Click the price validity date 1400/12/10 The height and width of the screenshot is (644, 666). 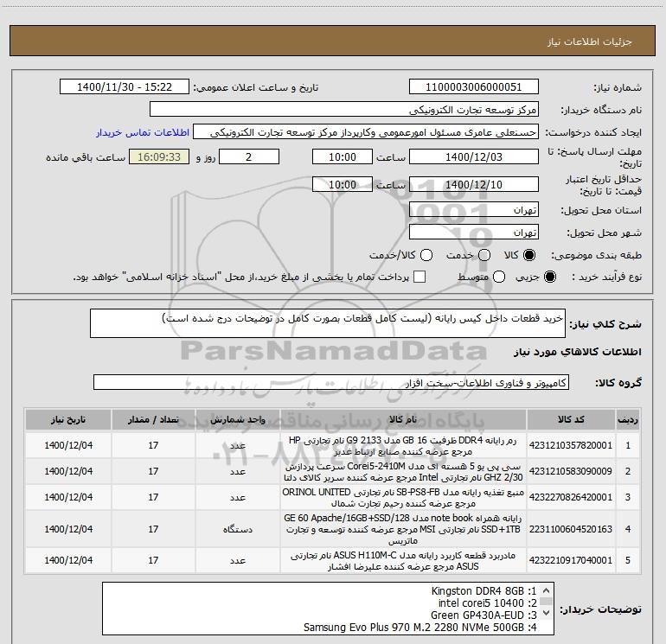[x=474, y=185]
